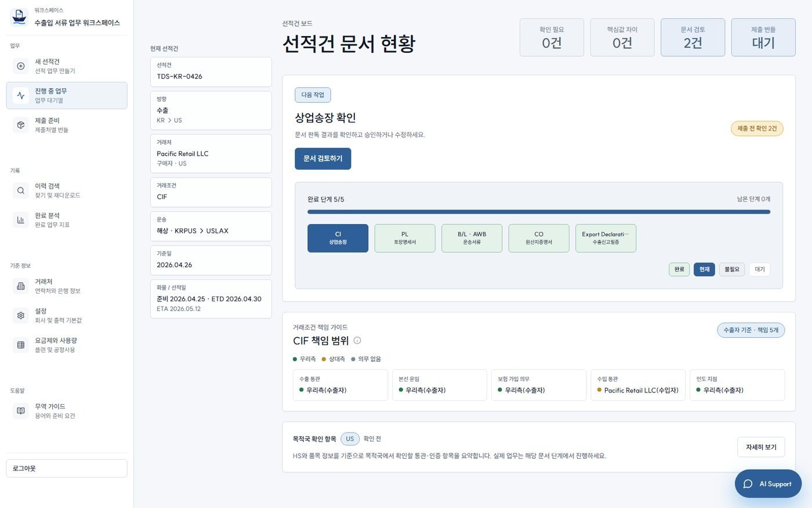
Task: Click the open book icon for 무역 가이드
Action: click(x=21, y=411)
